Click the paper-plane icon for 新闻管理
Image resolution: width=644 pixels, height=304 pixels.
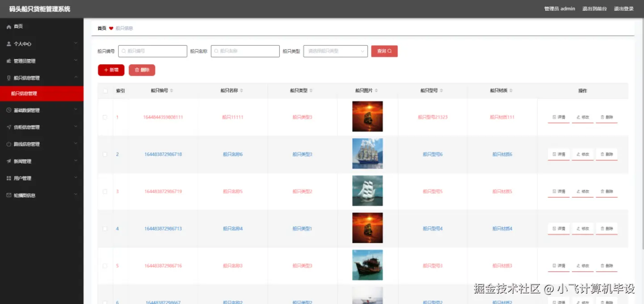9,161
